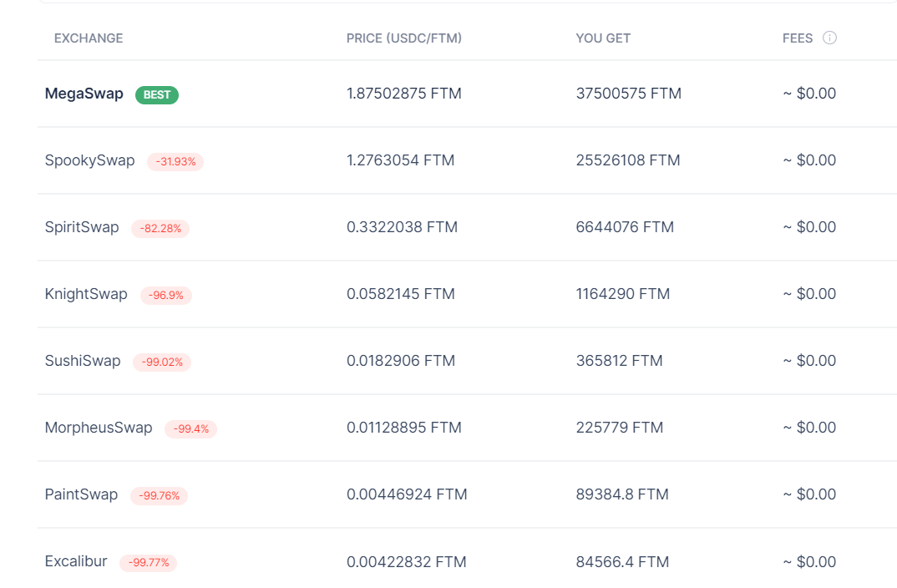Click SushiSwap amount 365812 FTM
This screenshot has width=897, height=588.
(x=620, y=361)
